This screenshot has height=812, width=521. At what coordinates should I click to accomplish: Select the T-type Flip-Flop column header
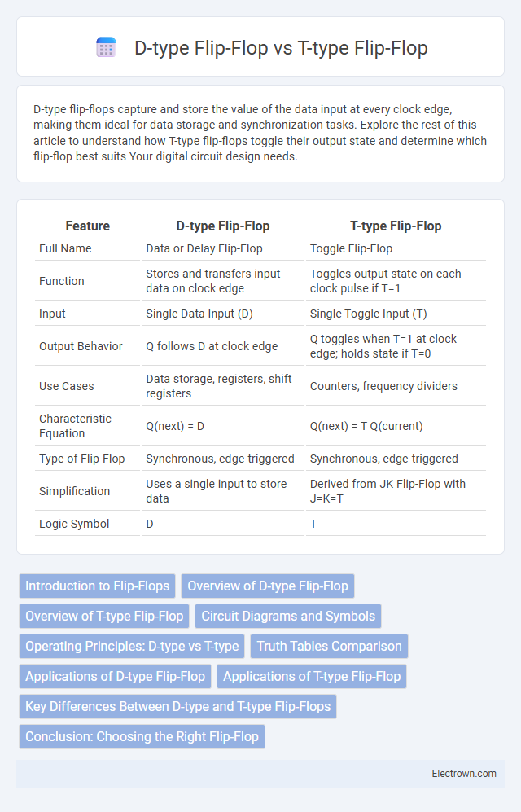coord(396,226)
